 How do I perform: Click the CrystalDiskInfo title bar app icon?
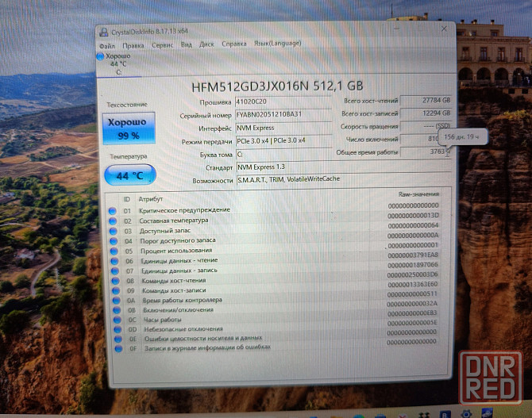point(103,32)
